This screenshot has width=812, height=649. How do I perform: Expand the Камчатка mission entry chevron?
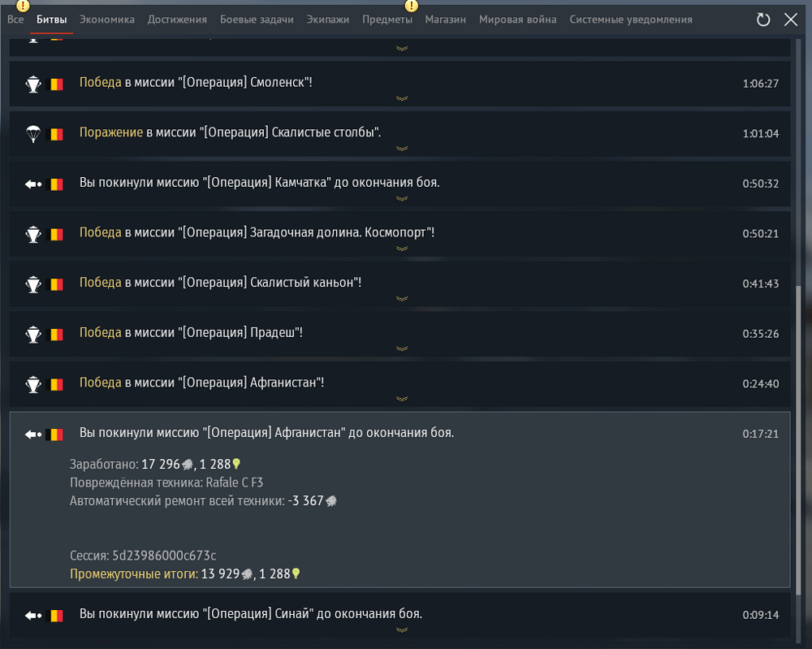click(x=400, y=199)
